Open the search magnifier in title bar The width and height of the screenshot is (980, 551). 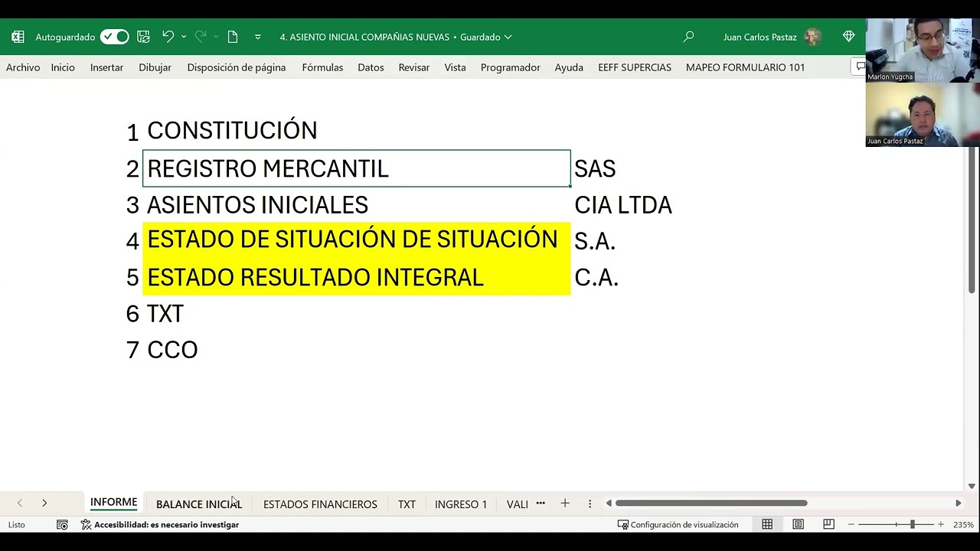tap(688, 37)
